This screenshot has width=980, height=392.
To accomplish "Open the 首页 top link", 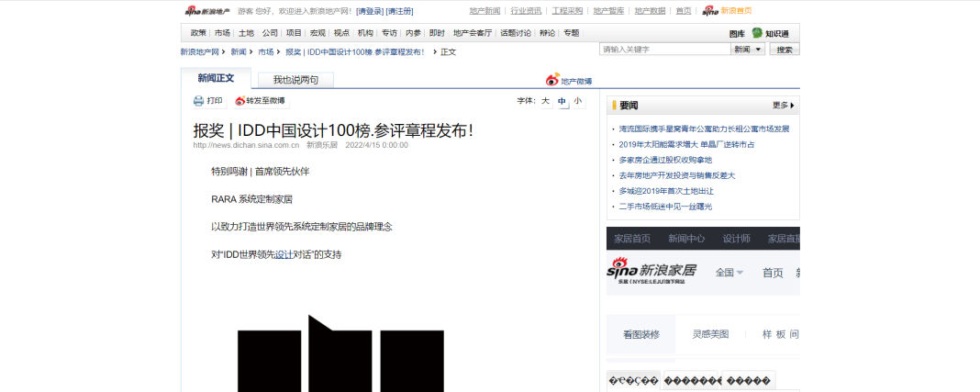I will [x=683, y=11].
